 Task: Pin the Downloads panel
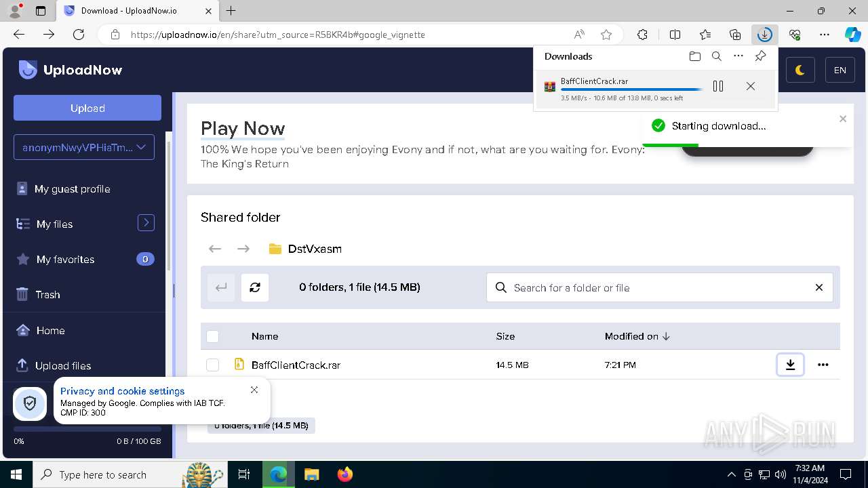(760, 56)
